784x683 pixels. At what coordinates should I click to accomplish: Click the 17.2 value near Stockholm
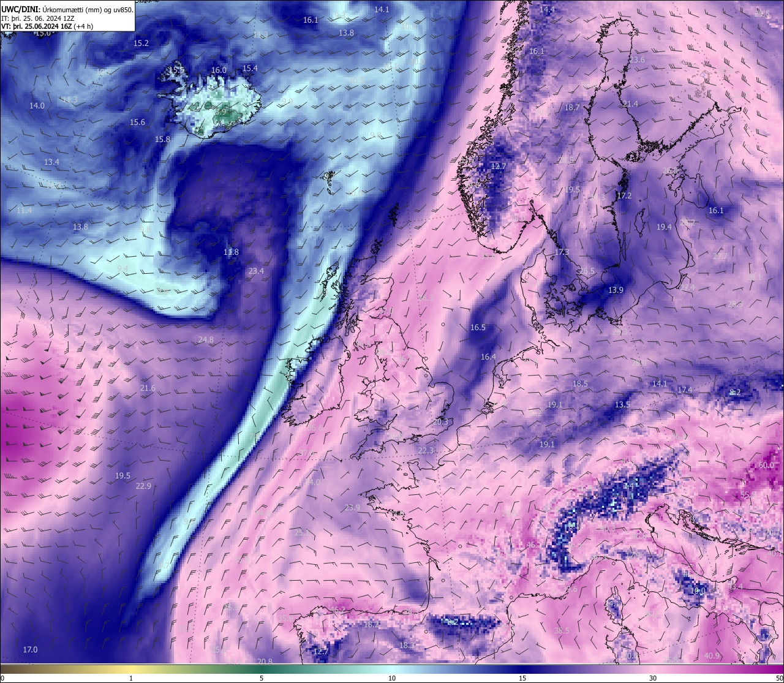(x=624, y=196)
